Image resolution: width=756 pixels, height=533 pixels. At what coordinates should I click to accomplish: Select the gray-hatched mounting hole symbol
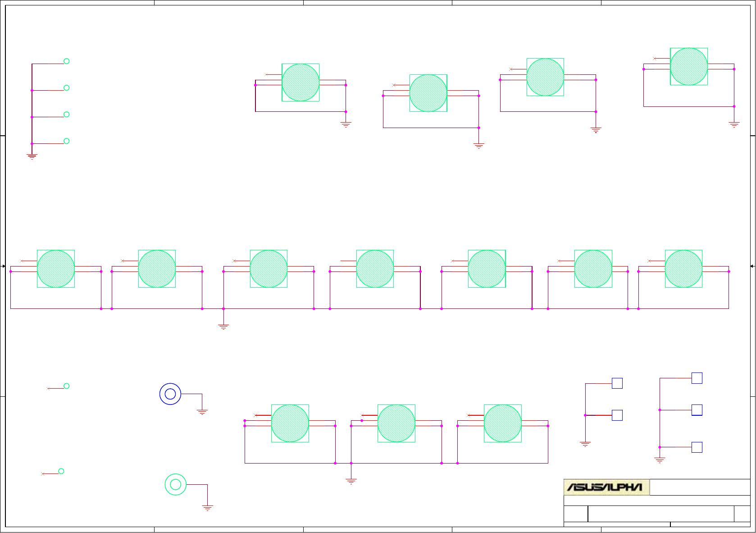428,93
